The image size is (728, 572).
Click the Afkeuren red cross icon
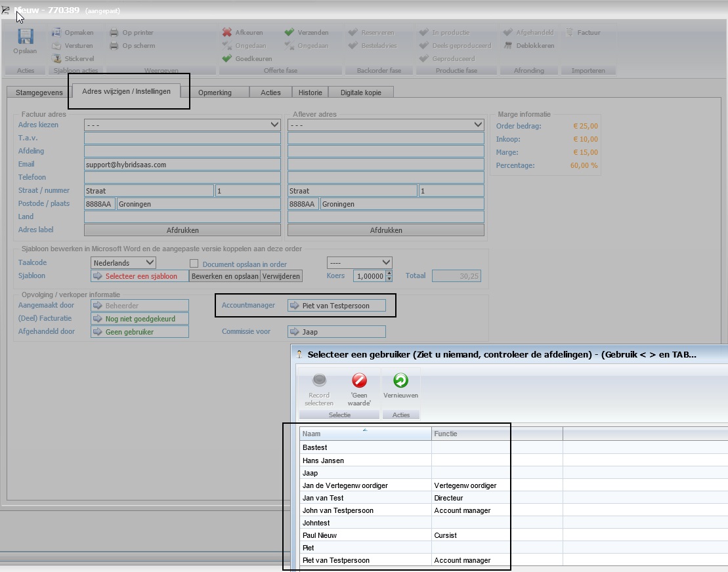point(227,33)
